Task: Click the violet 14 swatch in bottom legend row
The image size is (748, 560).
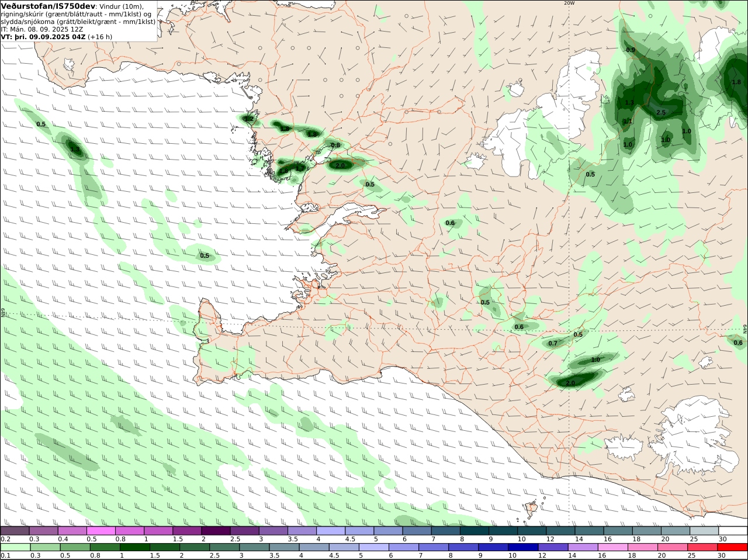Action: 583,547
